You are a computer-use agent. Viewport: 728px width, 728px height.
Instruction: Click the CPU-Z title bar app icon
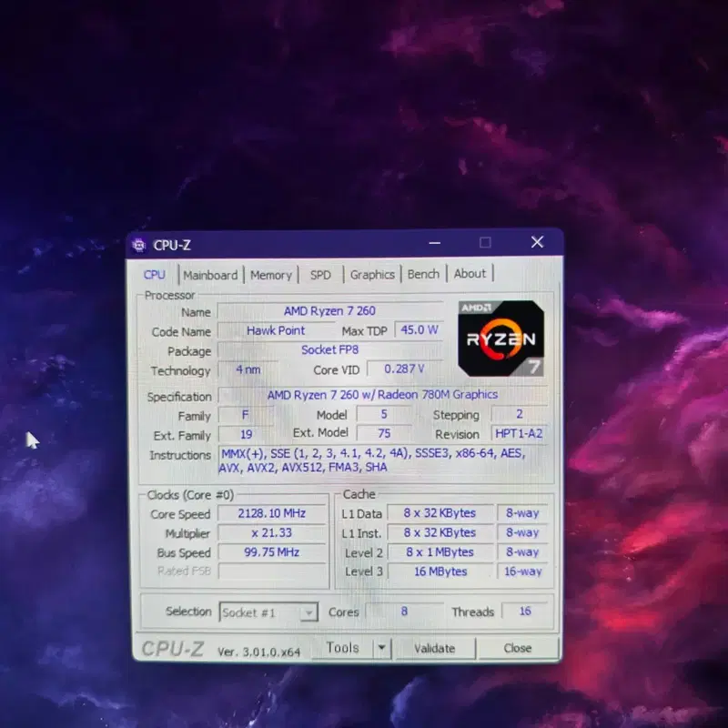pos(139,245)
